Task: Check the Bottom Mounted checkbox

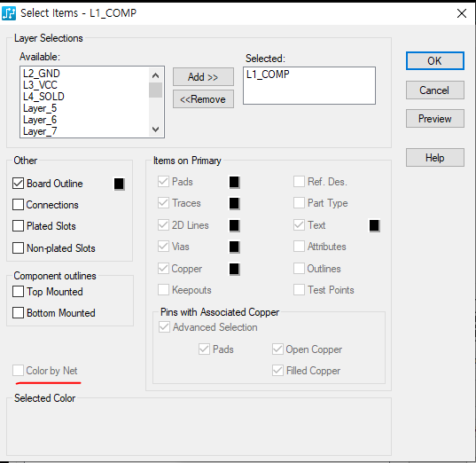Action: tap(19, 313)
